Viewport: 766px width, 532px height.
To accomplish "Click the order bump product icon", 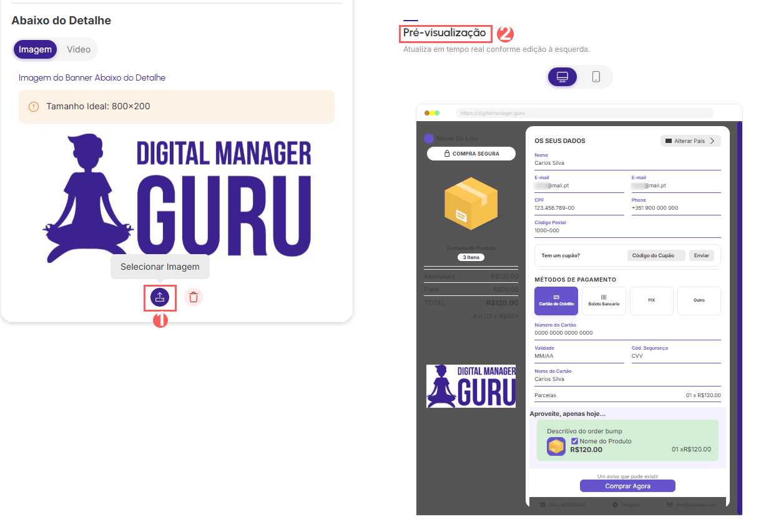I will point(556,446).
